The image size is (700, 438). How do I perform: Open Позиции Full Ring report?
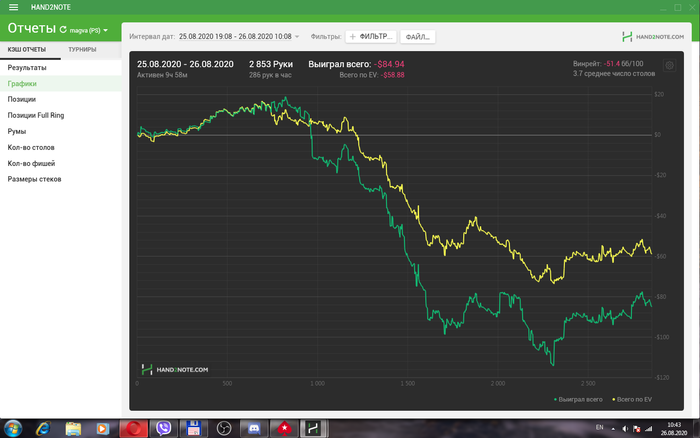61,115
